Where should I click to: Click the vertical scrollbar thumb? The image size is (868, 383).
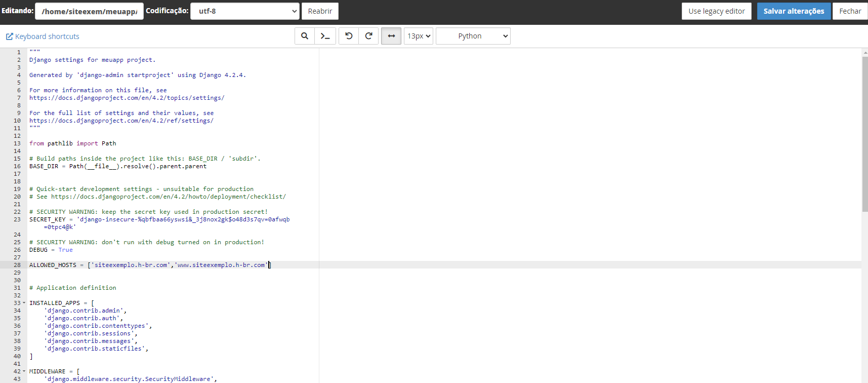click(x=864, y=132)
